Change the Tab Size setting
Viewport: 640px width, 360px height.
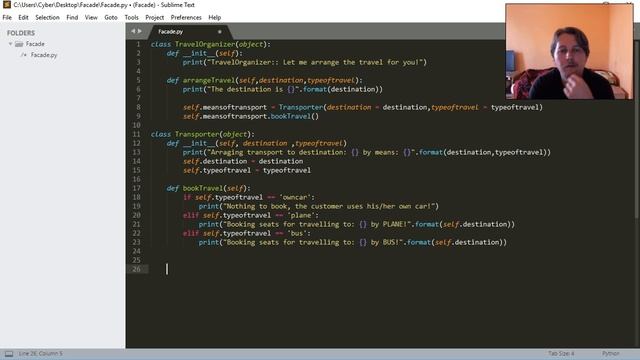click(561, 353)
